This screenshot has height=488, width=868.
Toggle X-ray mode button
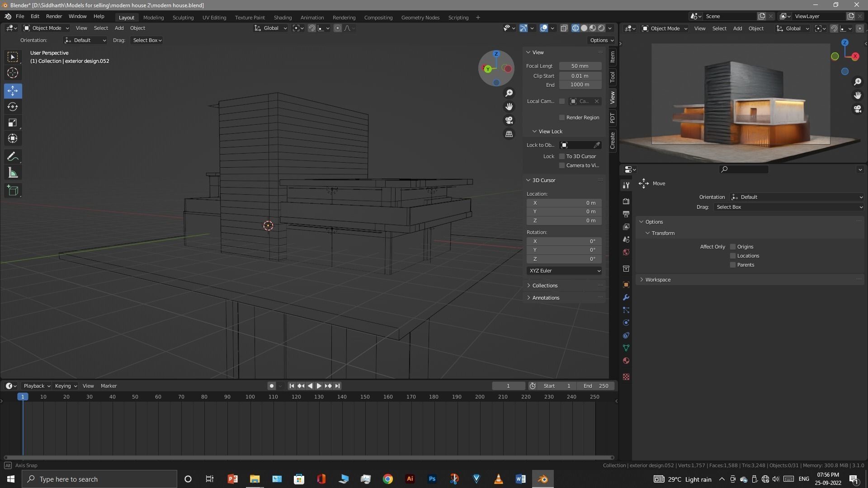point(564,28)
